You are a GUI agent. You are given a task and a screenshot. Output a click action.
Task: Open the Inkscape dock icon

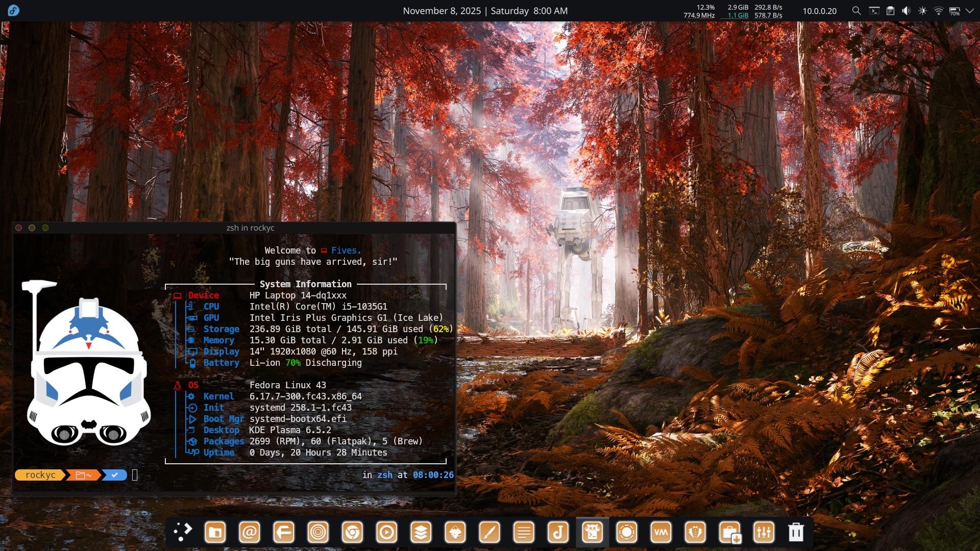tap(455, 533)
